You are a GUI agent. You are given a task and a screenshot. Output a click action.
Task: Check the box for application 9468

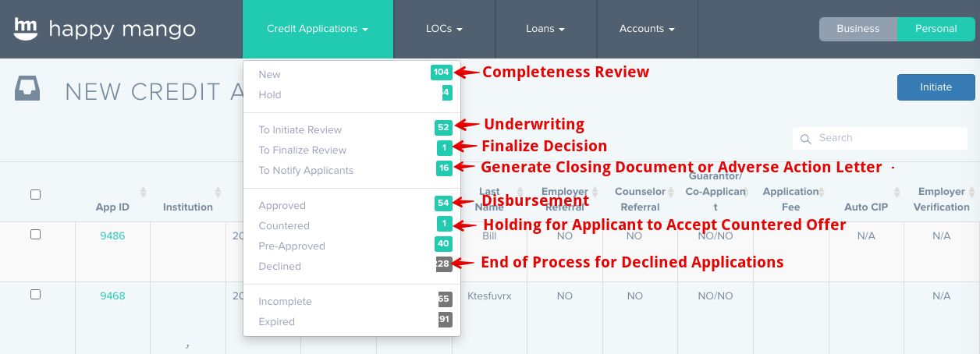tap(35, 295)
